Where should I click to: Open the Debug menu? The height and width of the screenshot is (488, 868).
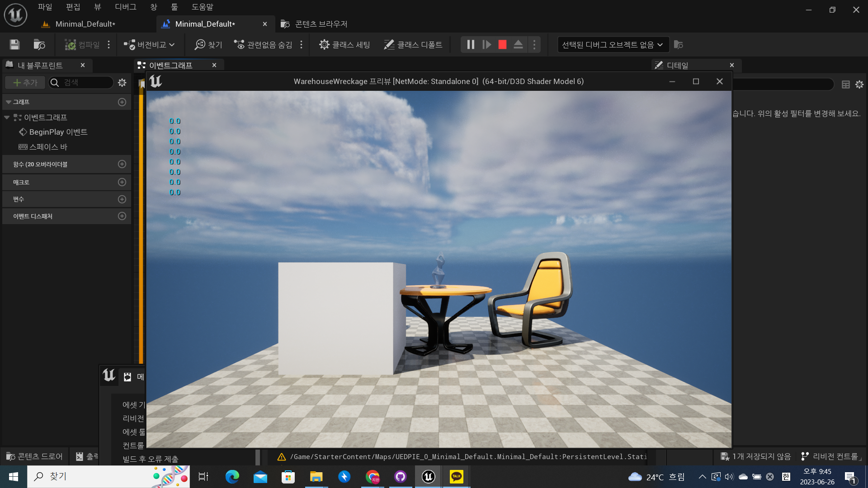[x=125, y=7]
